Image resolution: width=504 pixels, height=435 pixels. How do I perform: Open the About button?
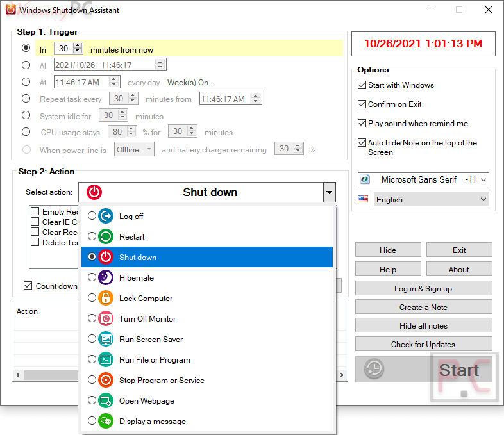click(459, 269)
